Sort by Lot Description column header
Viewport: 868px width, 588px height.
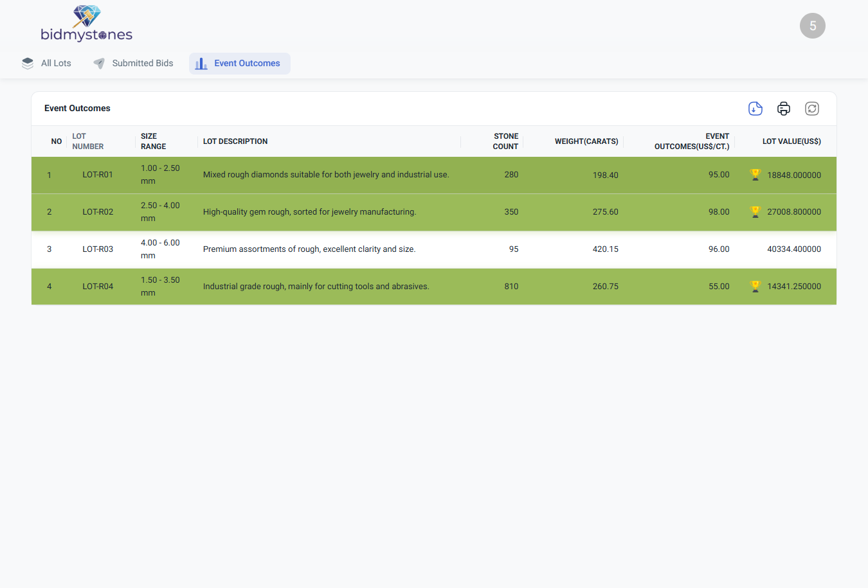click(235, 141)
